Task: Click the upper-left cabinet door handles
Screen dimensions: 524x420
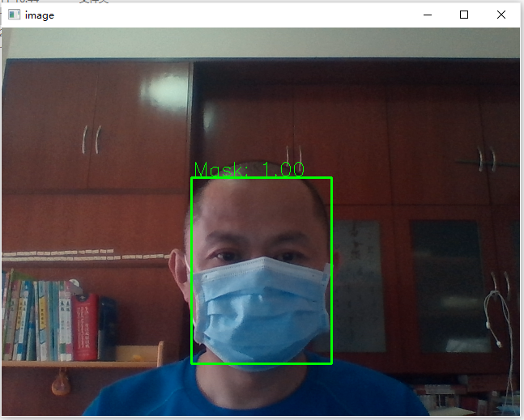Action: pyautogui.click(x=92, y=139)
